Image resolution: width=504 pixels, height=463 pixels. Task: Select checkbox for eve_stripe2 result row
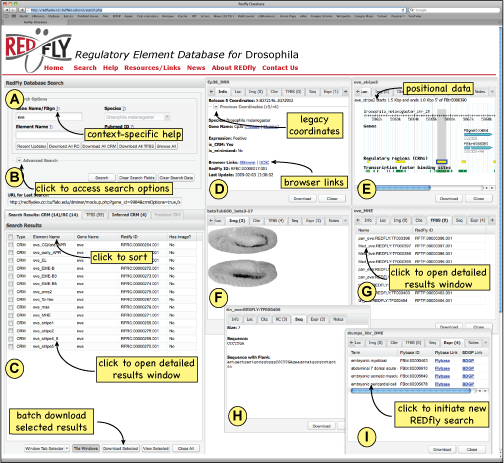point(11,331)
